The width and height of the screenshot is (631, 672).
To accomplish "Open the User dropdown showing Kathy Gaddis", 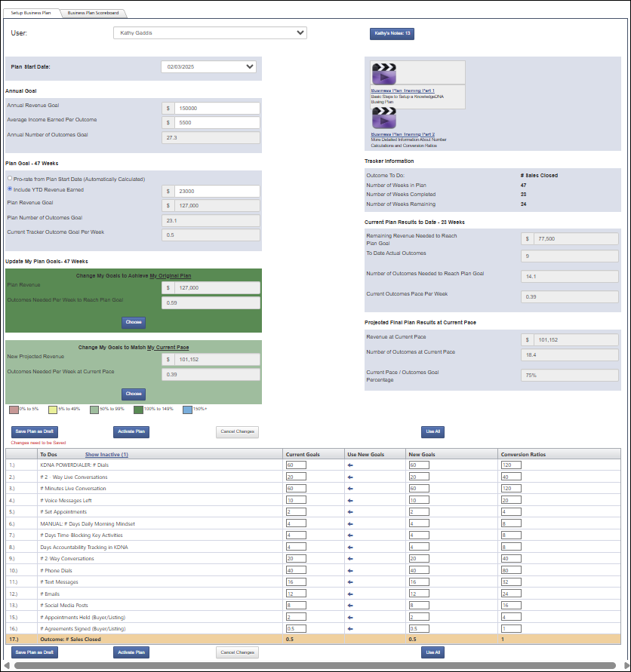I will tap(210, 33).
